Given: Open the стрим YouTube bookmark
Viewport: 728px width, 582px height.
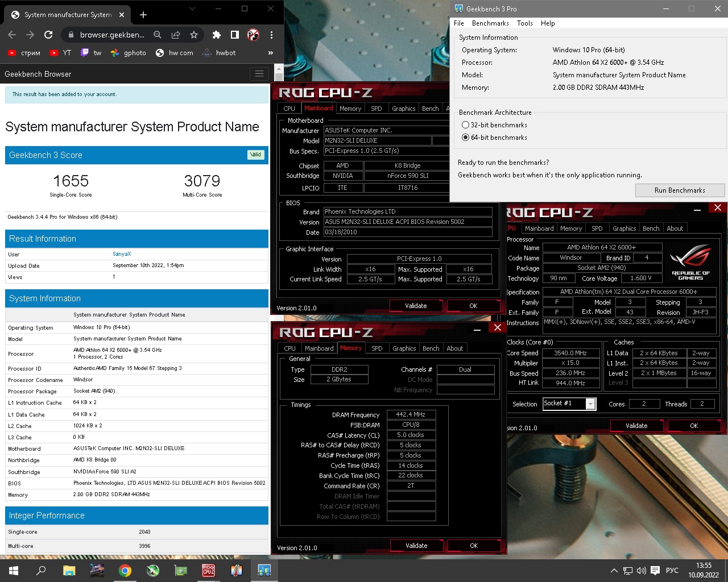Looking at the screenshot, I should coord(24,53).
